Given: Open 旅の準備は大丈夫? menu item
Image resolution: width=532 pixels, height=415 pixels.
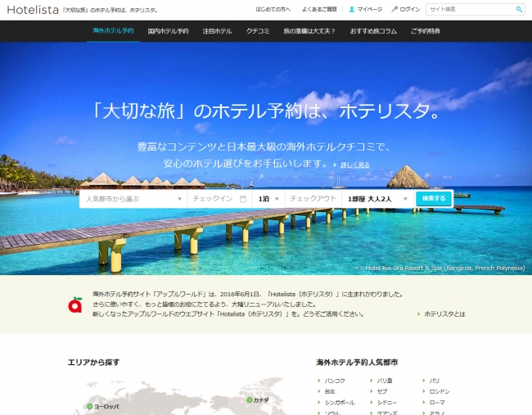Looking at the screenshot, I should point(309,31).
